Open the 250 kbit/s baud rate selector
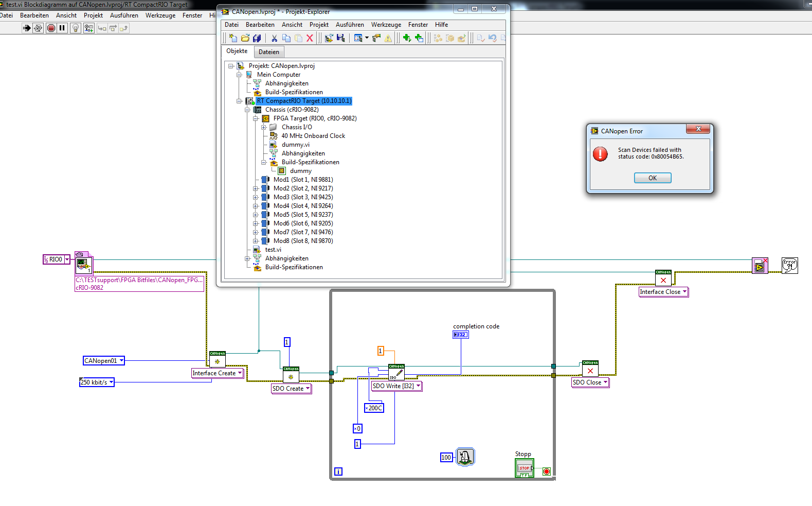This screenshot has width=812, height=506. tap(111, 382)
